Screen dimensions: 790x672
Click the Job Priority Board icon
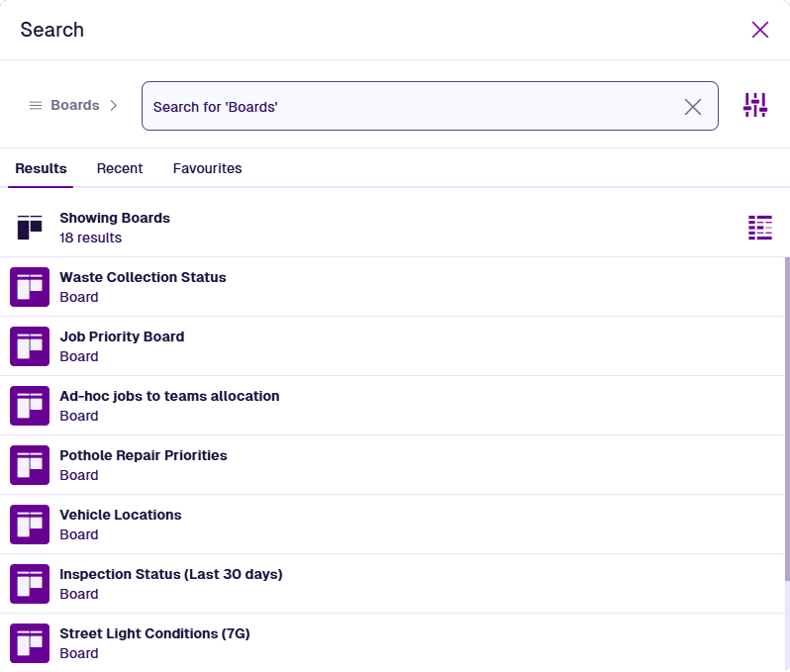point(30,346)
